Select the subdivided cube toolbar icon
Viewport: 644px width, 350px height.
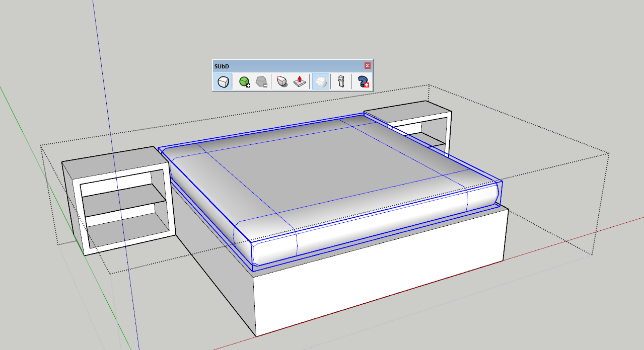223,82
